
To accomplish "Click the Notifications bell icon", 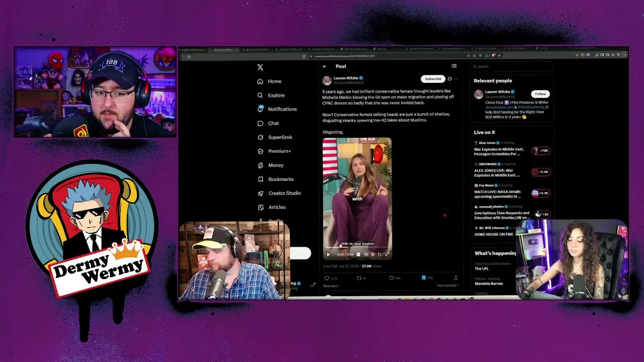I will point(260,109).
